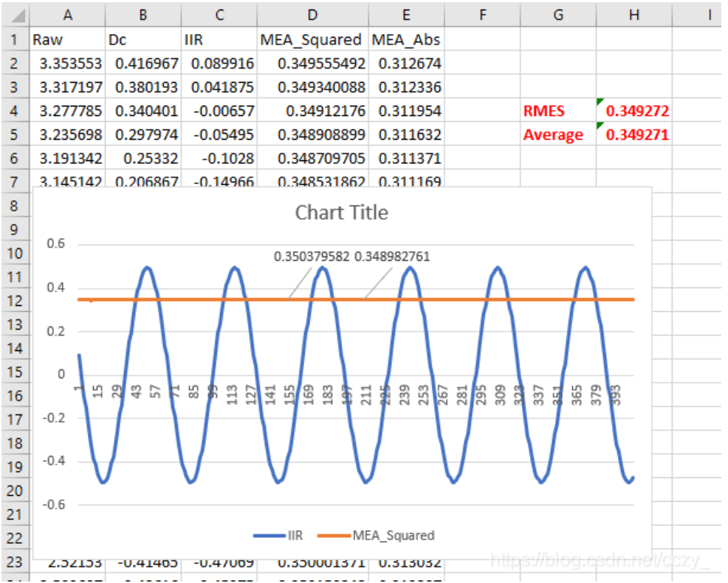Select column D header

(311, 15)
